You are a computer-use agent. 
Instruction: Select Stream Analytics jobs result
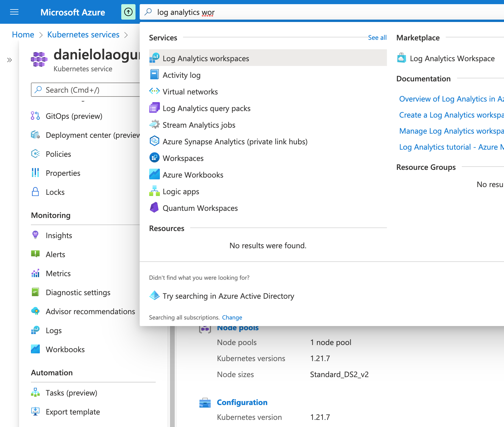coord(268,124)
